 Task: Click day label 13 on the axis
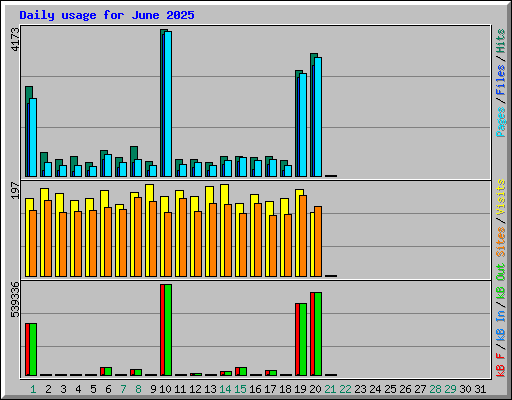pyautogui.click(x=210, y=389)
